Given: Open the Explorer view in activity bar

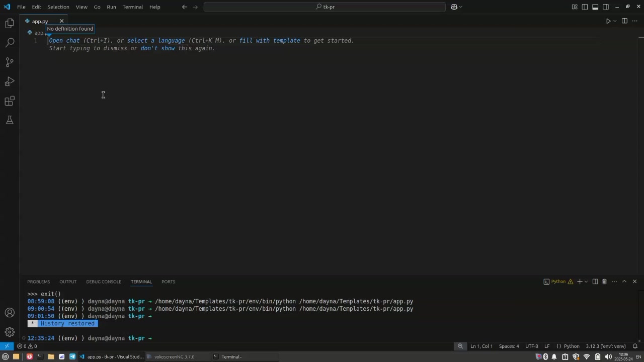Looking at the screenshot, I should point(10,23).
